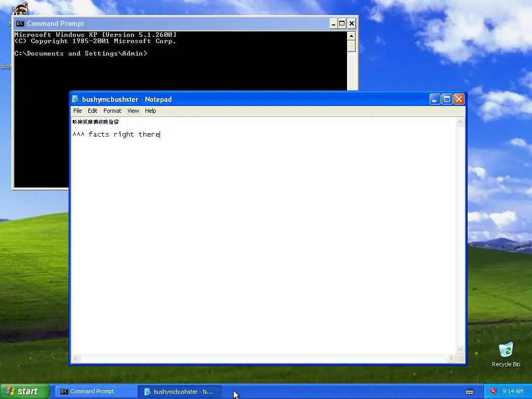Click Notepad vertical scrollbar up arrow

[x=460, y=122]
